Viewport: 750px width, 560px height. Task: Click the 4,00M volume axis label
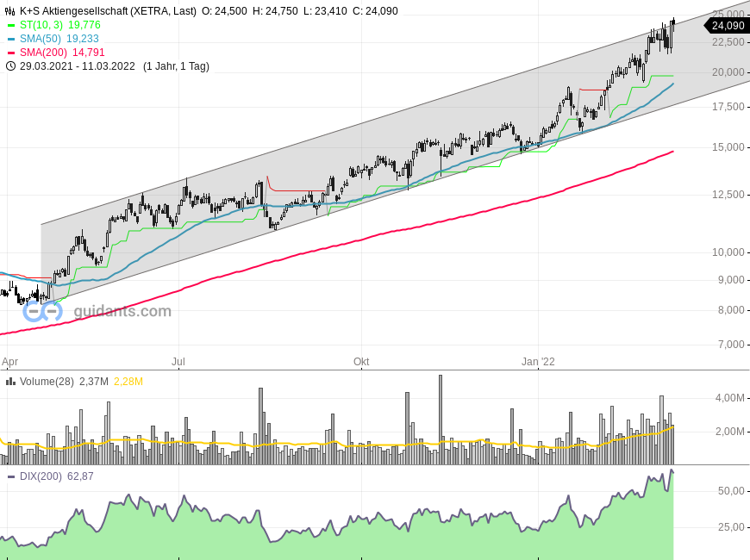coord(730,398)
